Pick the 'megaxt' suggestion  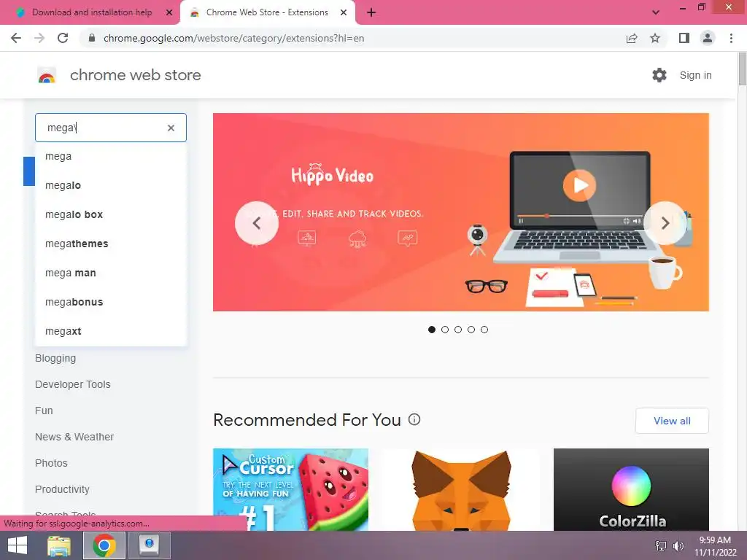point(111,331)
